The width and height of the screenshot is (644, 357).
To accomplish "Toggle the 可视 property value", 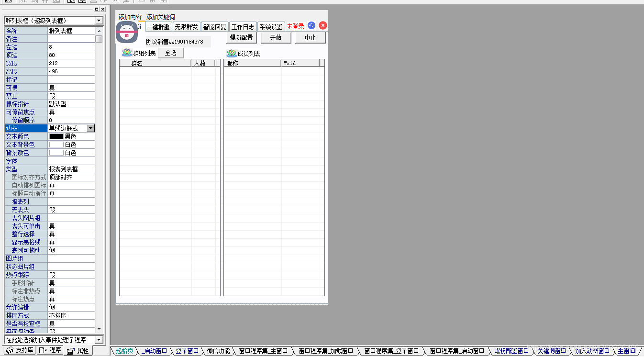I will click(71, 88).
